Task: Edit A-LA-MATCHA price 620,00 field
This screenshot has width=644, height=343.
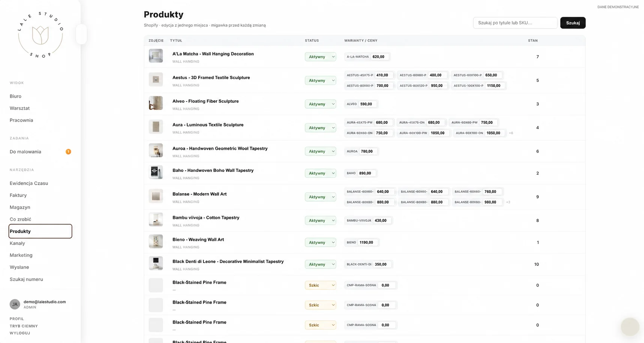Action: pos(380,57)
